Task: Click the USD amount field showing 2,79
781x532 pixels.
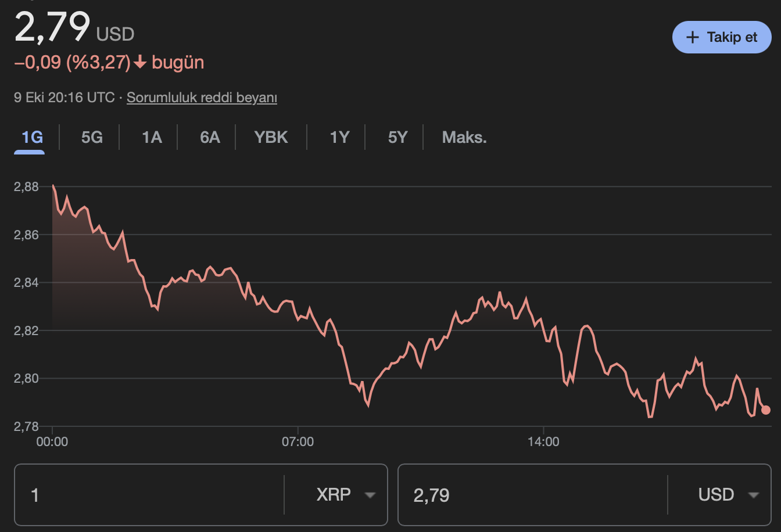Action: pyautogui.click(x=532, y=495)
